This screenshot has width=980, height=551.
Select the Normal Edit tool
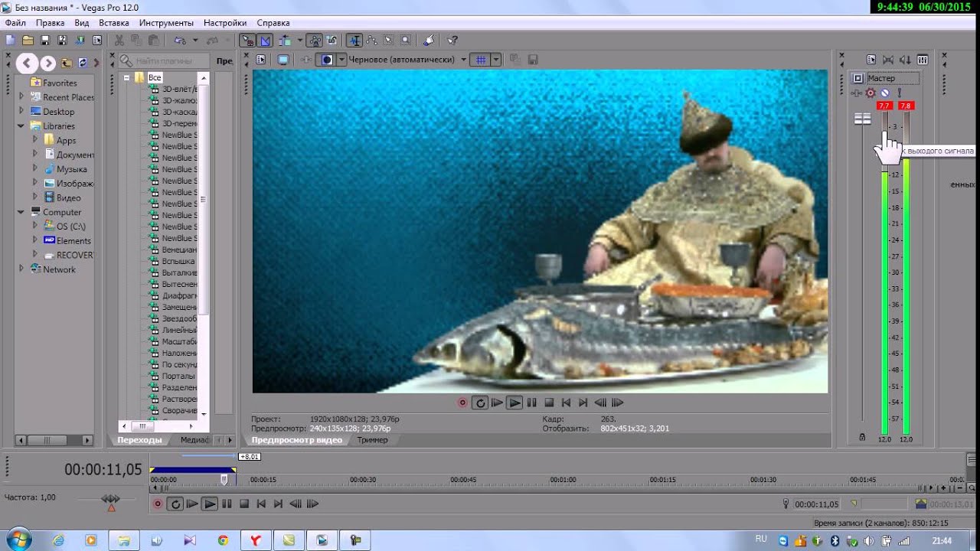coord(354,40)
